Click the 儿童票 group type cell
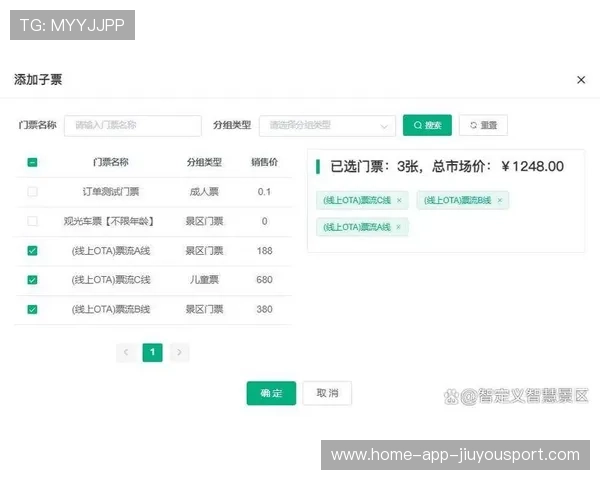This screenshot has height=480, width=600. point(204,280)
